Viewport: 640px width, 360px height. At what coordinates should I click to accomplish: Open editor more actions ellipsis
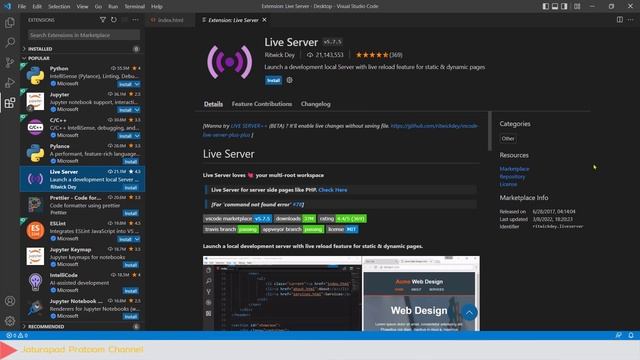631,20
